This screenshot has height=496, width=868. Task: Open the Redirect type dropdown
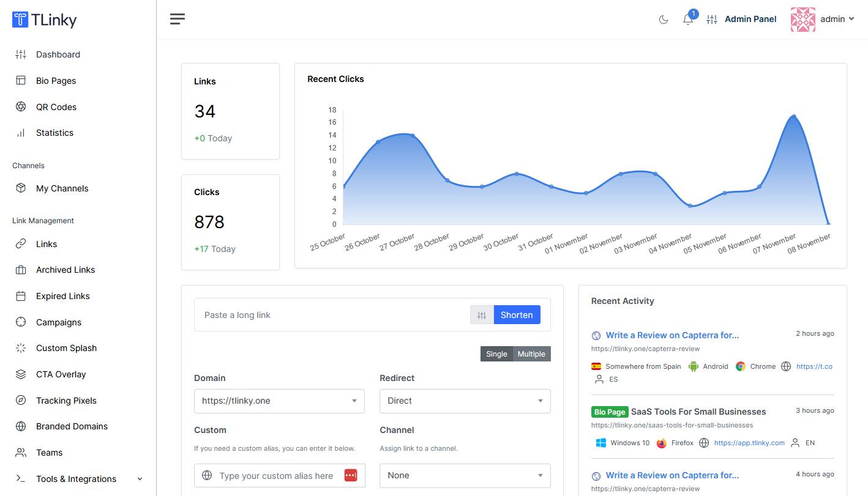coord(465,401)
